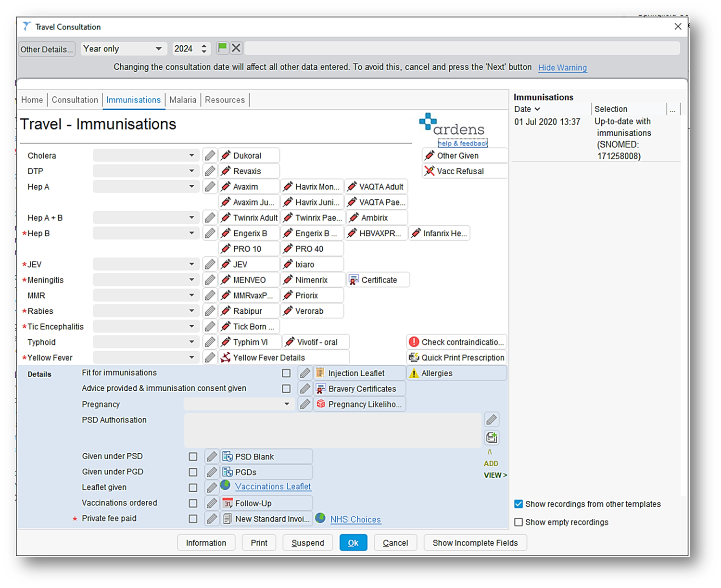The width and height of the screenshot is (721, 588).
Task: Open Vaccinations Leaflet link
Action: (x=273, y=486)
